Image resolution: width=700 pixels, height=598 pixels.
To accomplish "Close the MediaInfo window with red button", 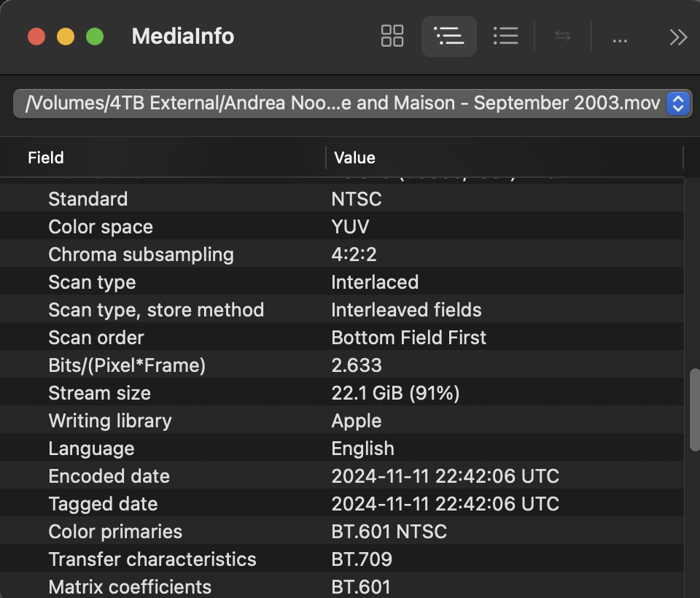I will pos(36,36).
